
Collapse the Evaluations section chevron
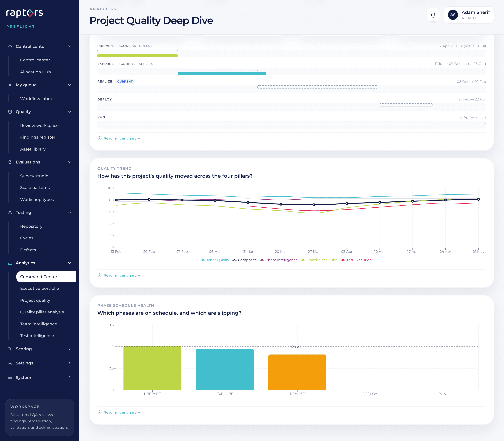pyautogui.click(x=70, y=162)
